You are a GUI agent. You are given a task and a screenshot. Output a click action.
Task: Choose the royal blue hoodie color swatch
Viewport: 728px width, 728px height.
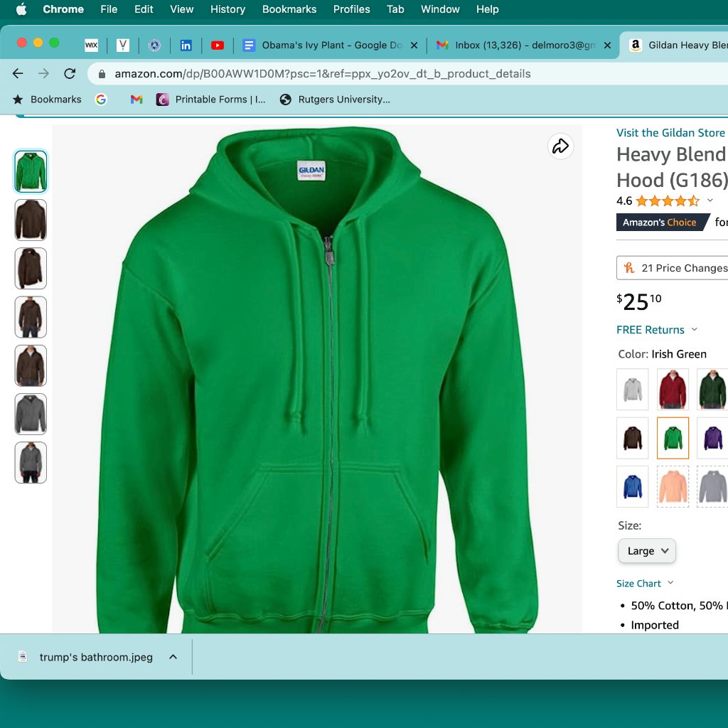coord(632,486)
